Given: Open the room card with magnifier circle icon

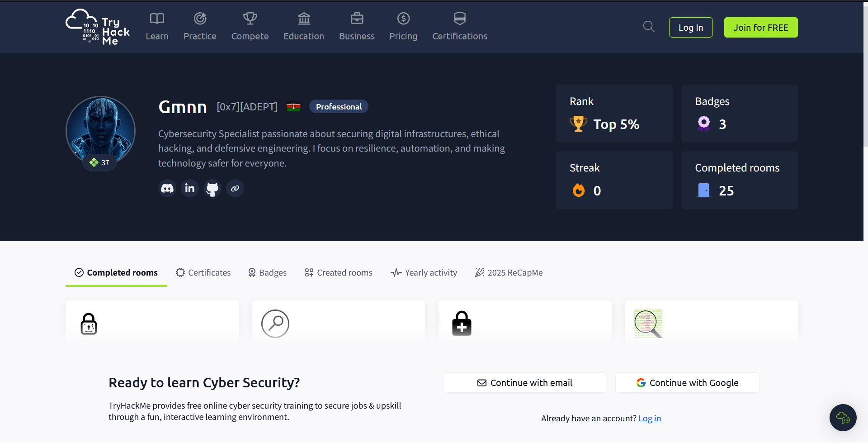Looking at the screenshot, I should tap(339, 323).
